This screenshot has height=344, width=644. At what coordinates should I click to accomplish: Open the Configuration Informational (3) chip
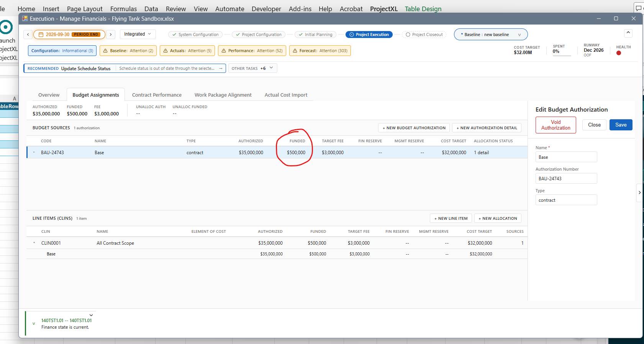point(62,51)
